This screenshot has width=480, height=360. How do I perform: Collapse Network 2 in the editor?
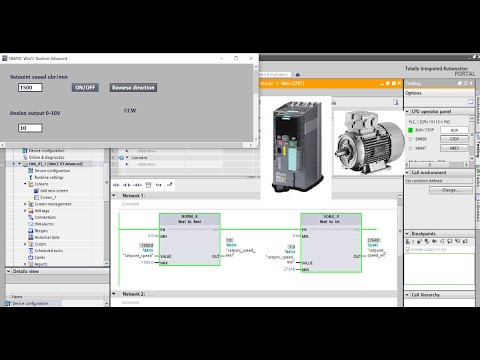pyautogui.click(x=114, y=294)
